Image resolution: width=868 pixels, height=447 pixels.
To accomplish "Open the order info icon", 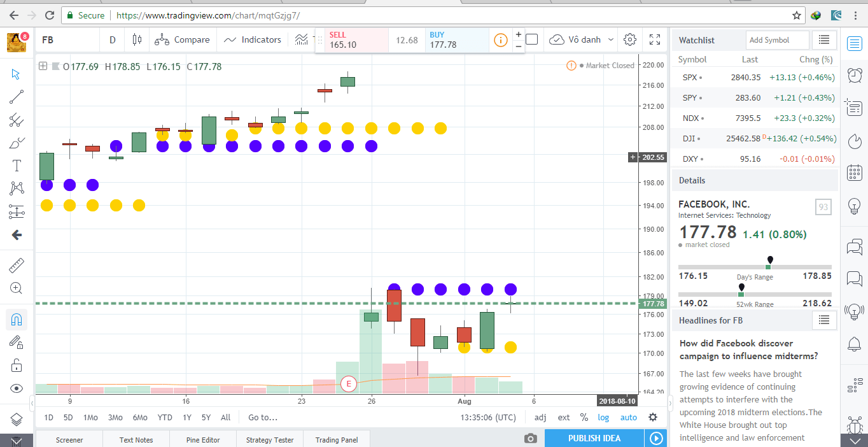I will 501,40.
